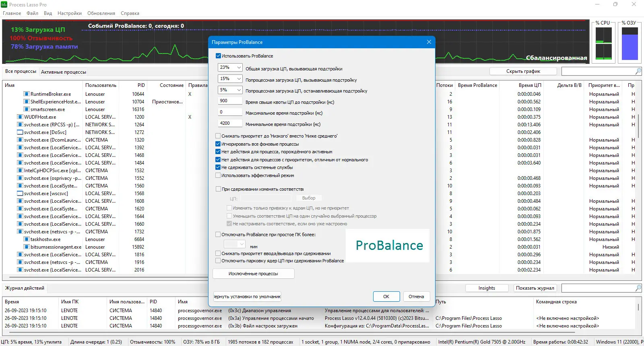Enable disabling ProBalance on PC idle checkbox
Image resolution: width=644 pixels, height=346 pixels.
218,235
